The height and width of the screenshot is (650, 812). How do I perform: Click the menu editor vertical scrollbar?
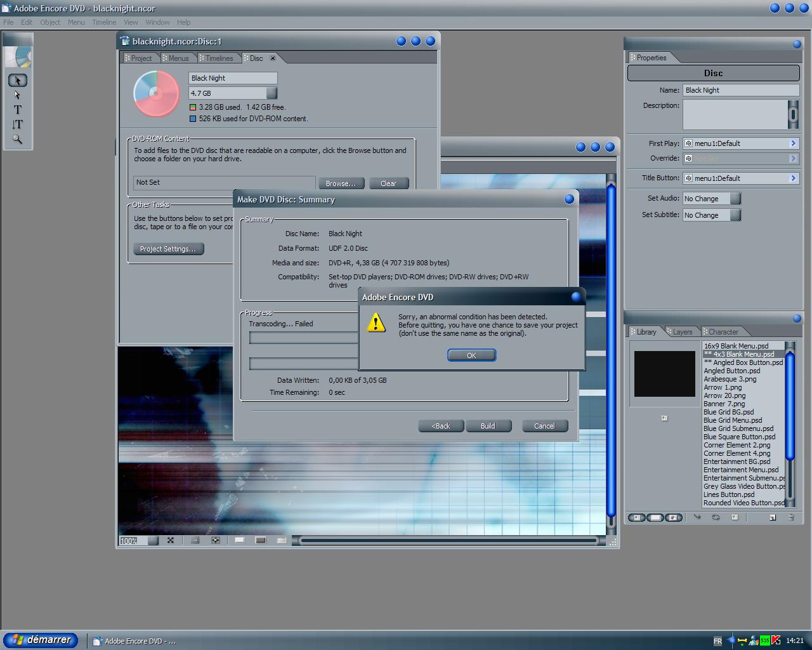(x=612, y=355)
